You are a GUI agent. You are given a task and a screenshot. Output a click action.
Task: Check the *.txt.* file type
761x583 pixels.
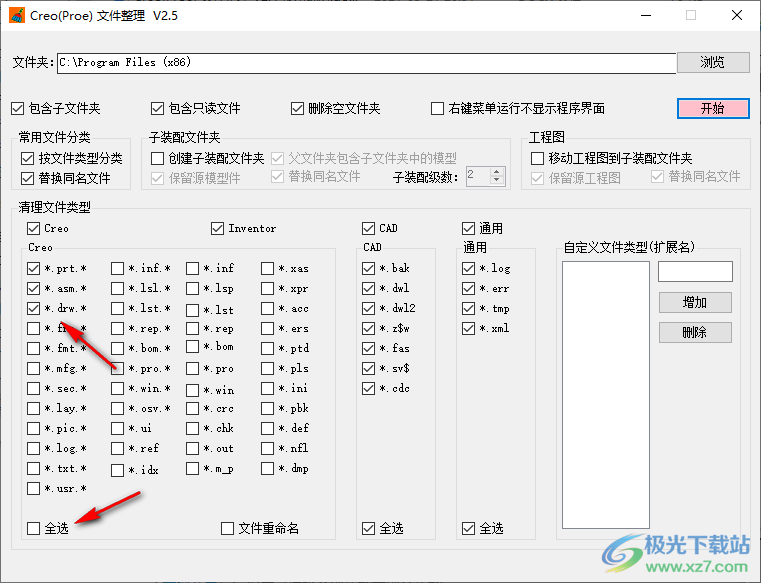pyautogui.click(x=33, y=468)
